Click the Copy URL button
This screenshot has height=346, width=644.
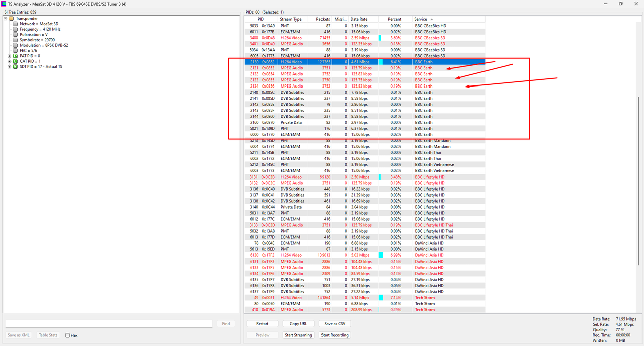coord(298,324)
